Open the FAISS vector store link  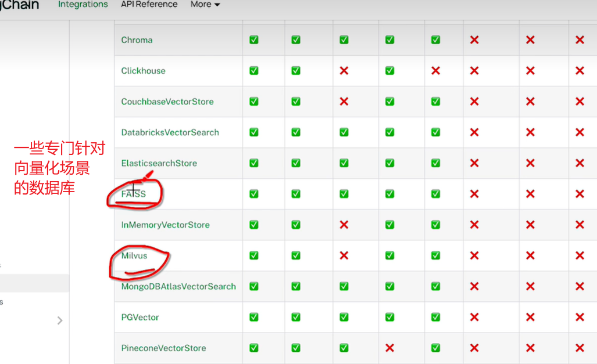(x=133, y=194)
